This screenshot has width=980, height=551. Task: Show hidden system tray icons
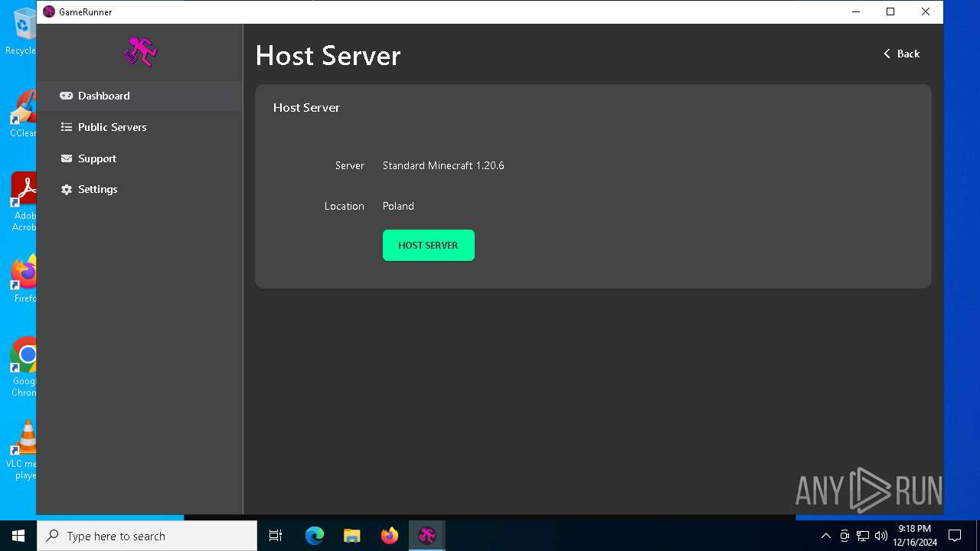[x=825, y=536]
